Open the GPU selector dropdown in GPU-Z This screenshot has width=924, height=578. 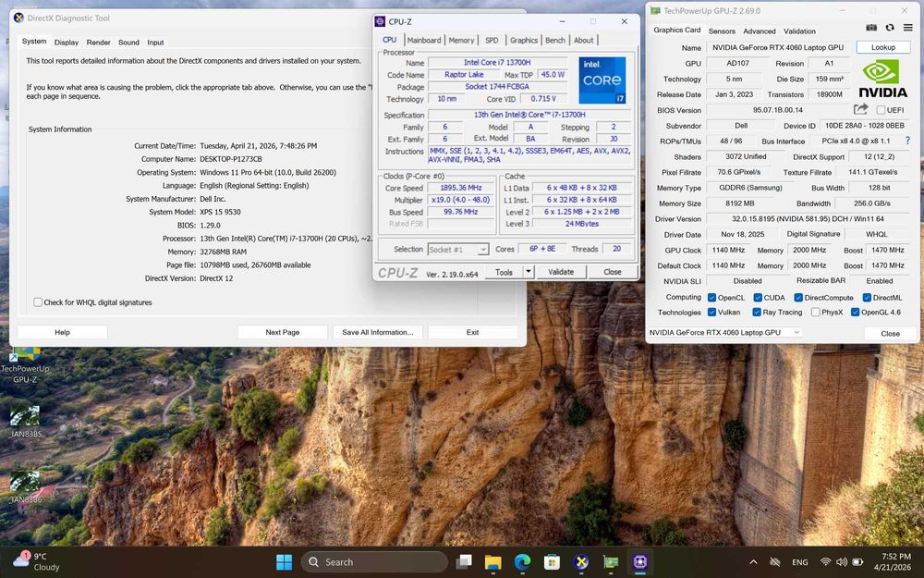724,333
